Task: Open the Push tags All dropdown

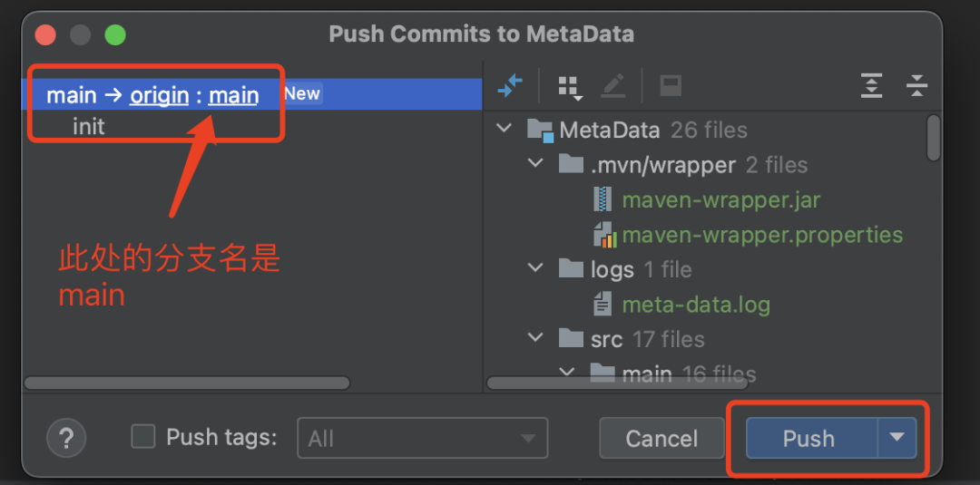Action: pos(423,438)
